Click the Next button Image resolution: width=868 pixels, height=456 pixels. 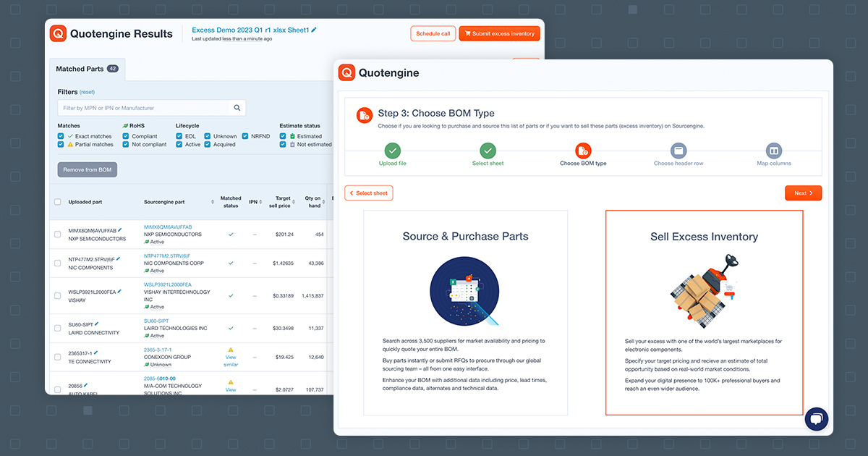click(803, 193)
